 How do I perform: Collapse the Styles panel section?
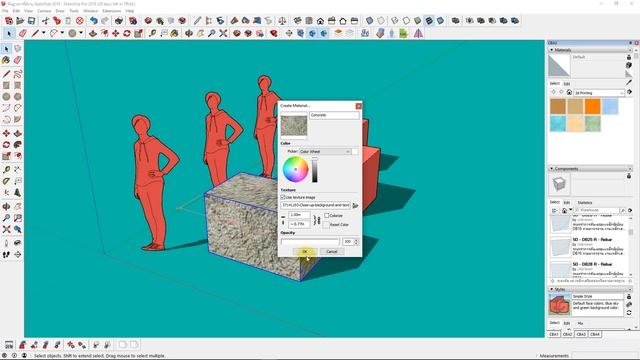[552, 289]
